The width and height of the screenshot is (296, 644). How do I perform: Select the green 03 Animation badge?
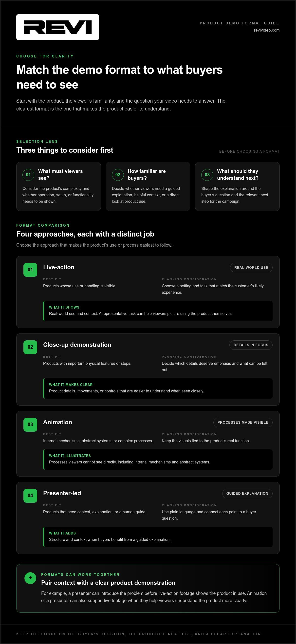click(x=30, y=425)
